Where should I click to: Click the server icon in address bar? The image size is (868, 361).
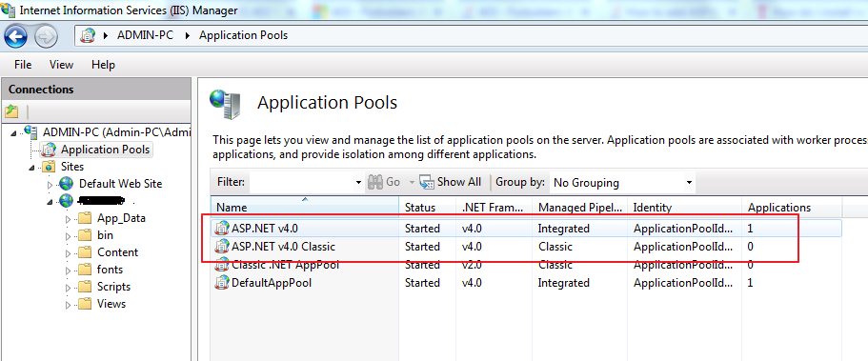tap(88, 35)
